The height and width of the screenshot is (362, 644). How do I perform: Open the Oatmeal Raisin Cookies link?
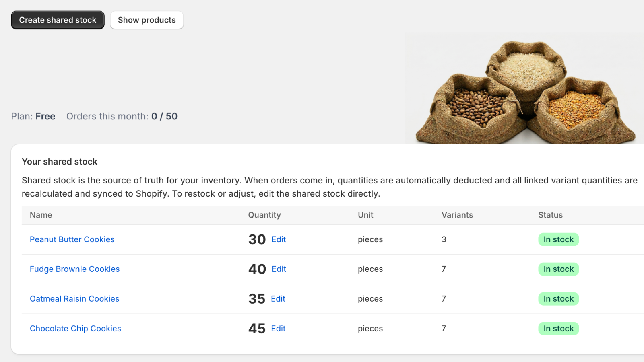click(74, 299)
